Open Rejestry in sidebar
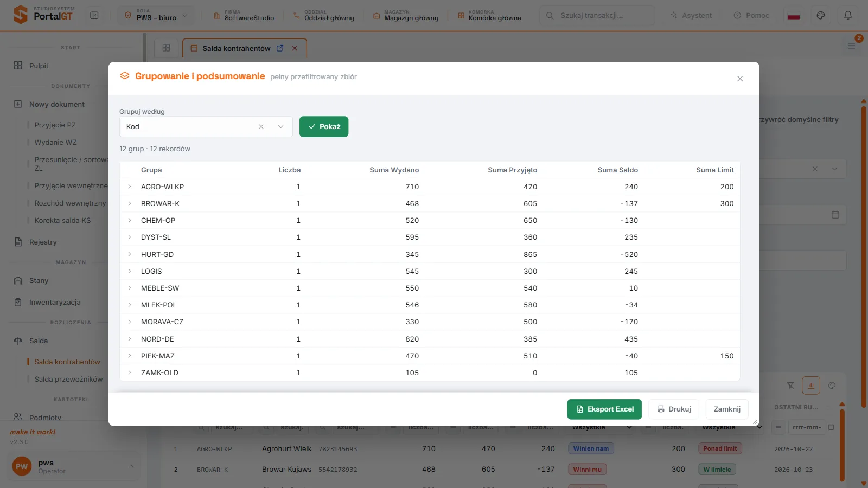 pyautogui.click(x=43, y=242)
